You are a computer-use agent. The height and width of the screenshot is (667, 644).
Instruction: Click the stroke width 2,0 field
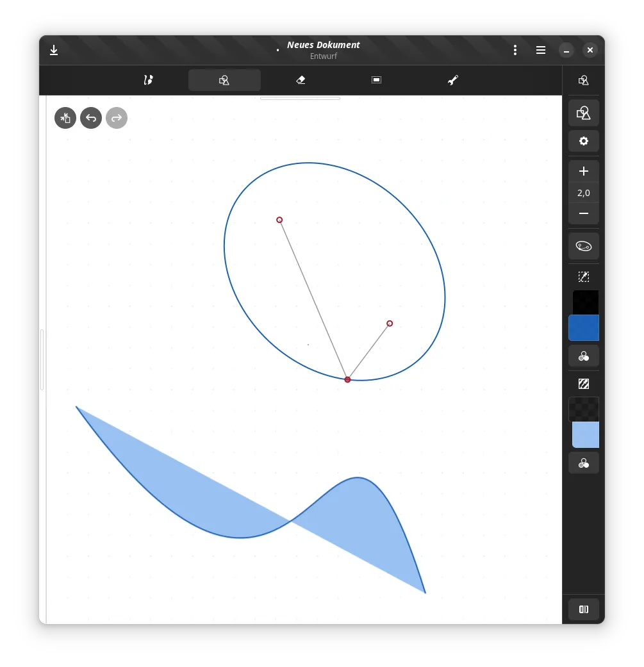tap(584, 193)
